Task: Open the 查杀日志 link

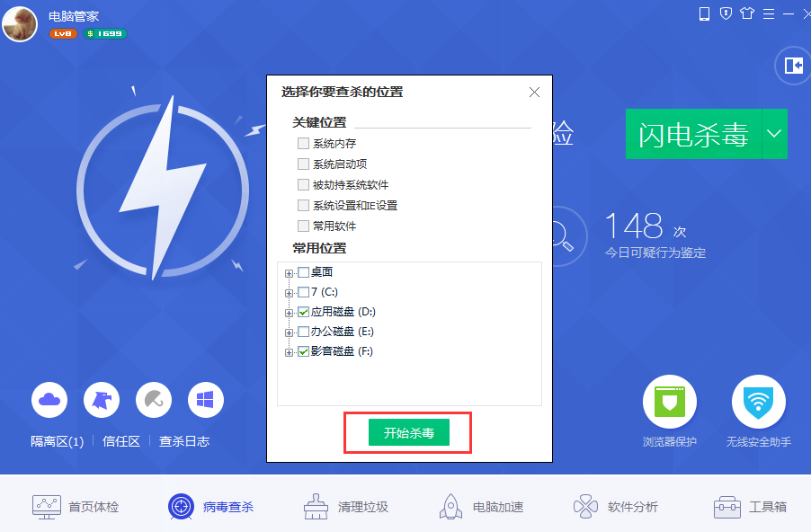Action: (x=184, y=441)
